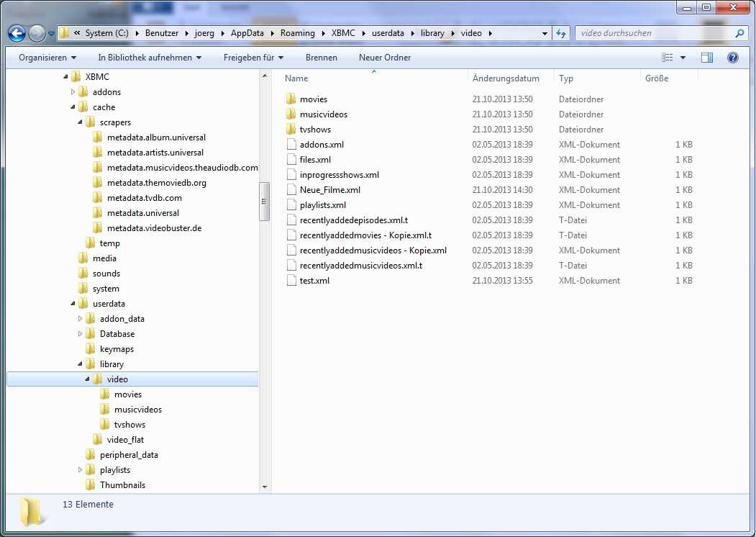The image size is (756, 537).
Task: Open 'In Bibliothek aufnehmen' menu
Action: [x=150, y=58]
